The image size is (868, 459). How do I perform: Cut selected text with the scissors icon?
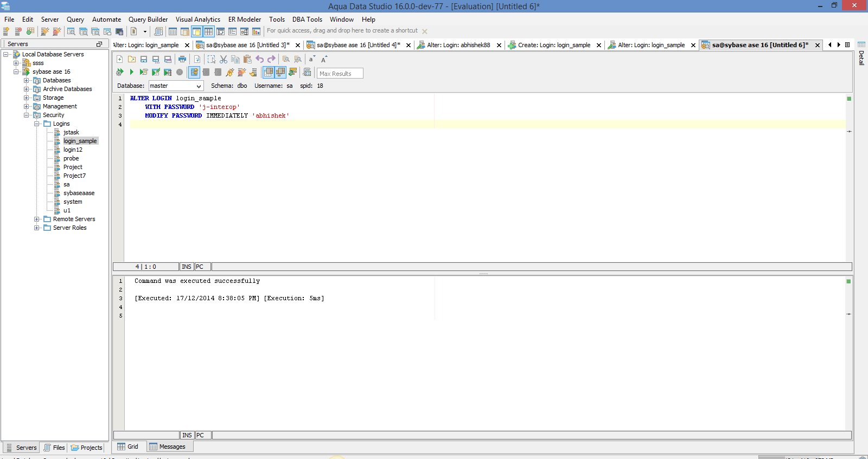pos(224,59)
